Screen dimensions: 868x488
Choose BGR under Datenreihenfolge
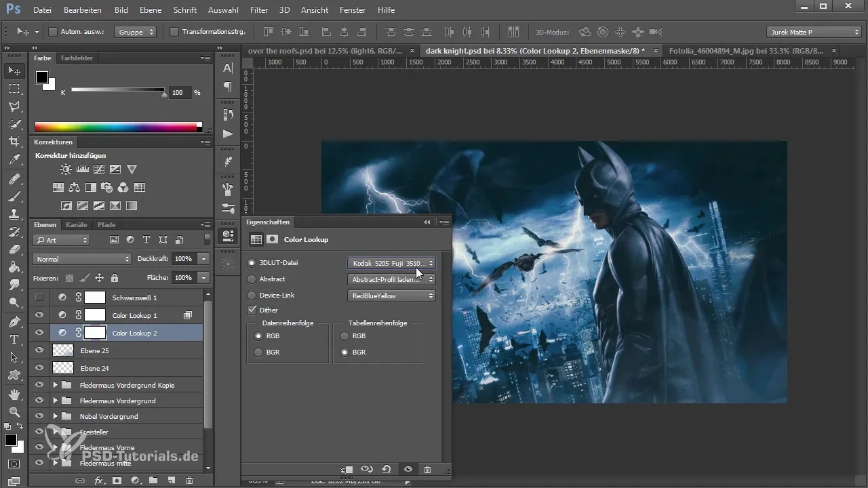click(x=258, y=352)
